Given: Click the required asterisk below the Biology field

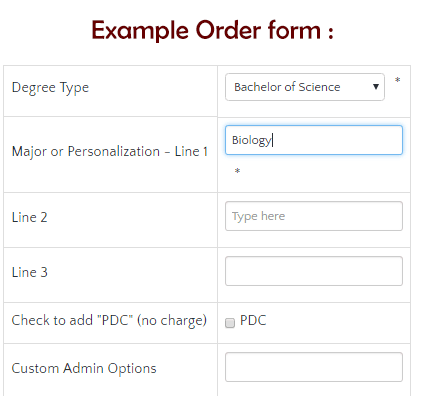Looking at the screenshot, I should [237, 171].
